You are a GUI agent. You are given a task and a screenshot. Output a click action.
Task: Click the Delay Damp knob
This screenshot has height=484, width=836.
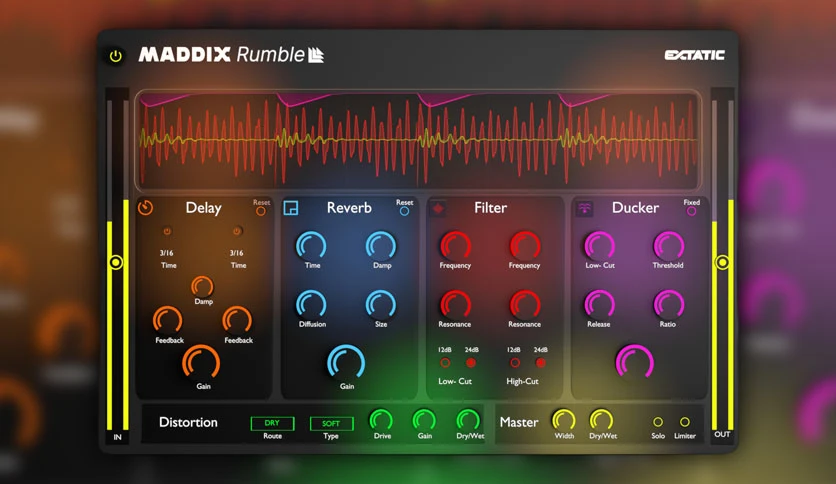[203, 287]
